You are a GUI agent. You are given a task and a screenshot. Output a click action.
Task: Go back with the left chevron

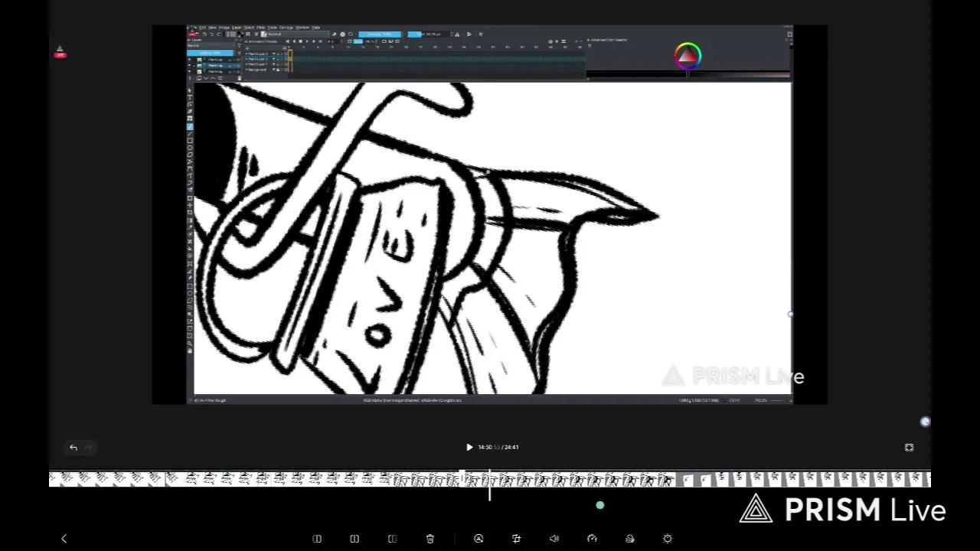(64, 539)
